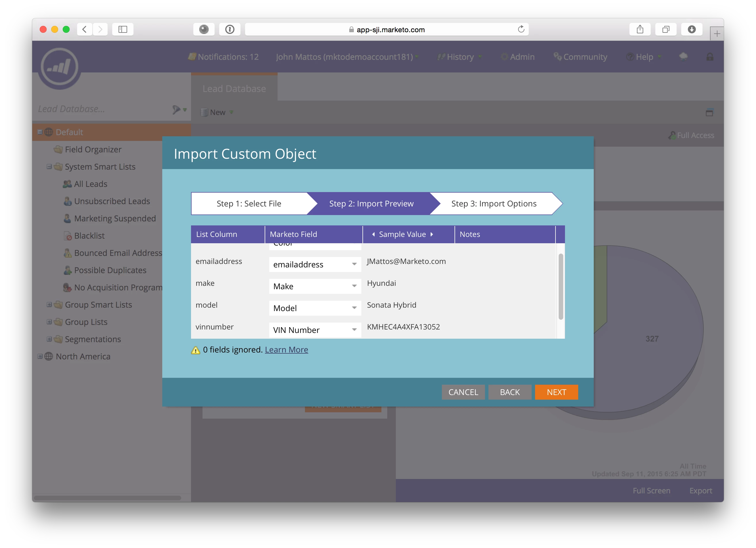Click the import preview vertical scrollbar
Screen dimensions: 756x548
(561, 286)
